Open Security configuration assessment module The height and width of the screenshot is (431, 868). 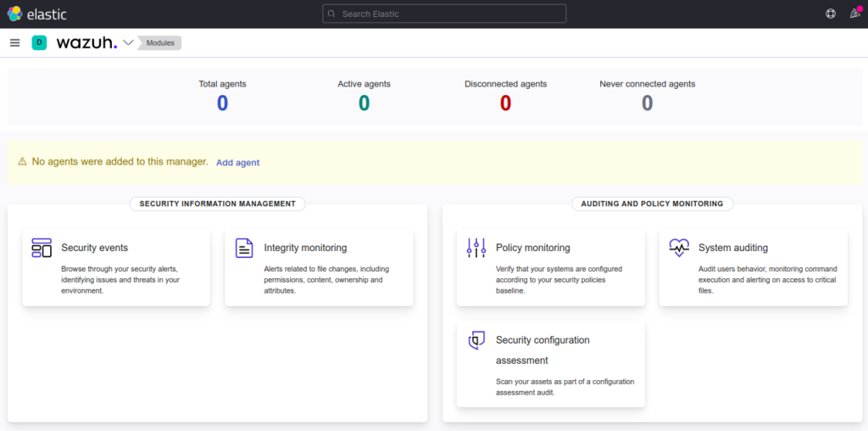(x=551, y=363)
